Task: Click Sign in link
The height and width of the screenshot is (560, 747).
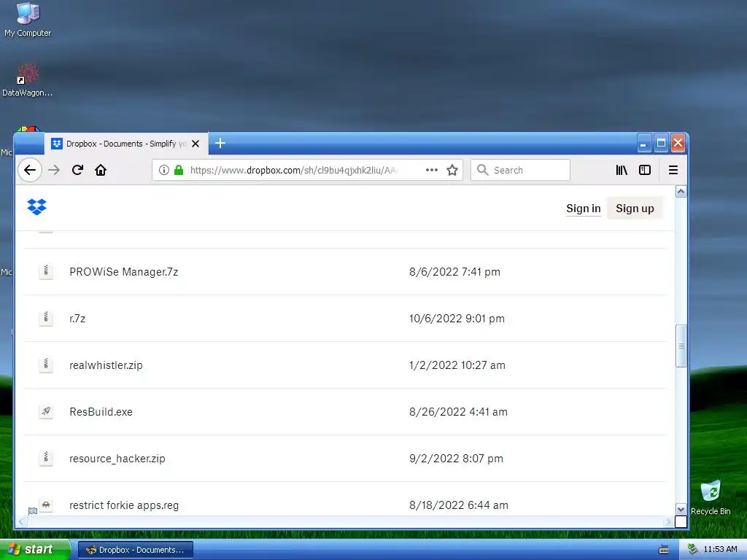Action: pos(583,209)
